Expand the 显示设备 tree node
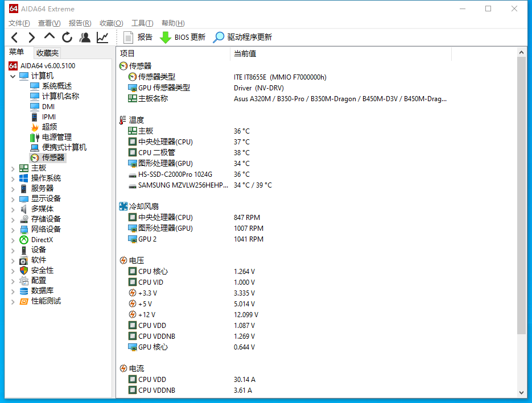532x403 pixels. tap(13, 200)
